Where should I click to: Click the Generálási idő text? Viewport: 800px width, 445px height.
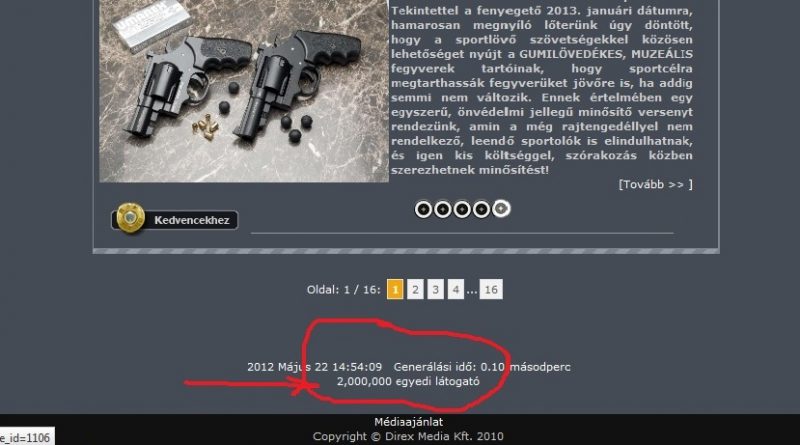(482, 367)
